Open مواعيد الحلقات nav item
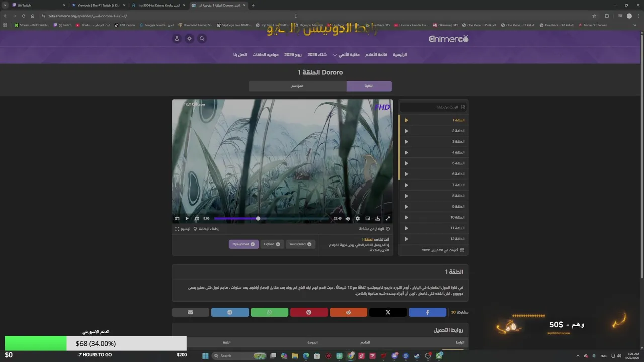 coord(265,55)
